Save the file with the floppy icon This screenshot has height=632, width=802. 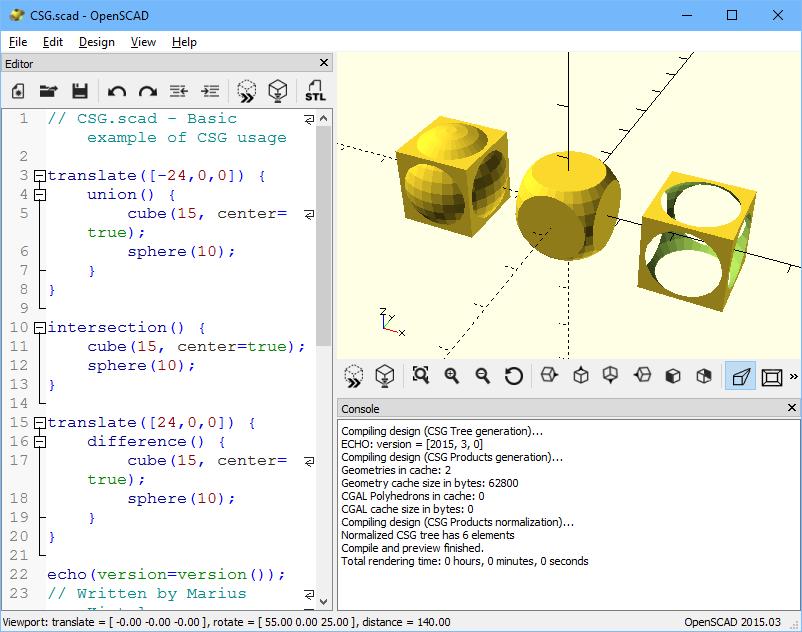point(80,91)
